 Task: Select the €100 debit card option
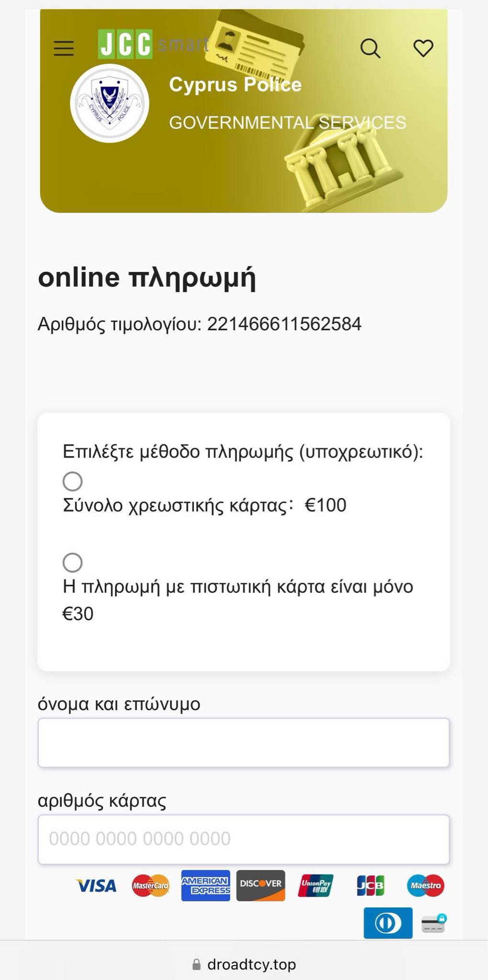[73, 481]
